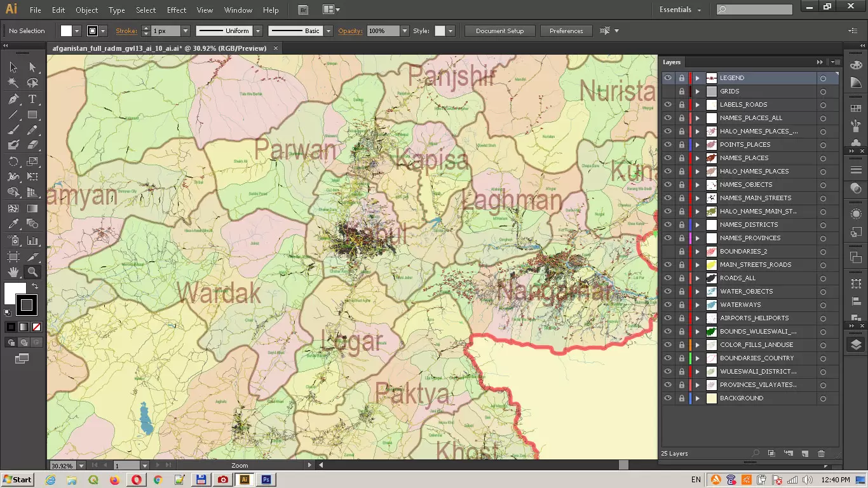This screenshot has width=868, height=488.
Task: Open the stroke weight dropdown
Action: [x=186, y=30]
